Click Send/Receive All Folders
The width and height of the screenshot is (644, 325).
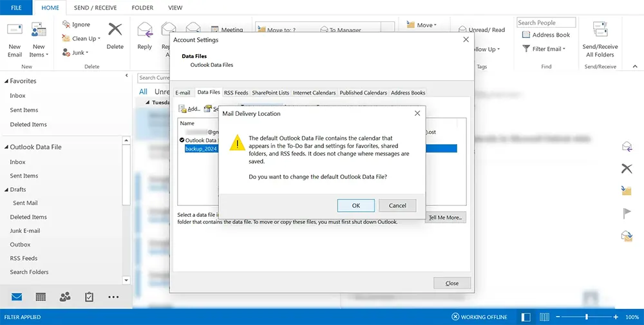coord(600,40)
